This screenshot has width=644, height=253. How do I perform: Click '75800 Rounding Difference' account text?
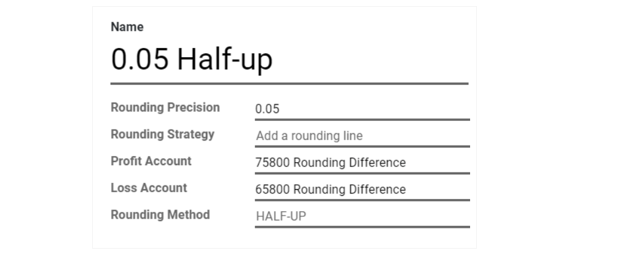331,163
